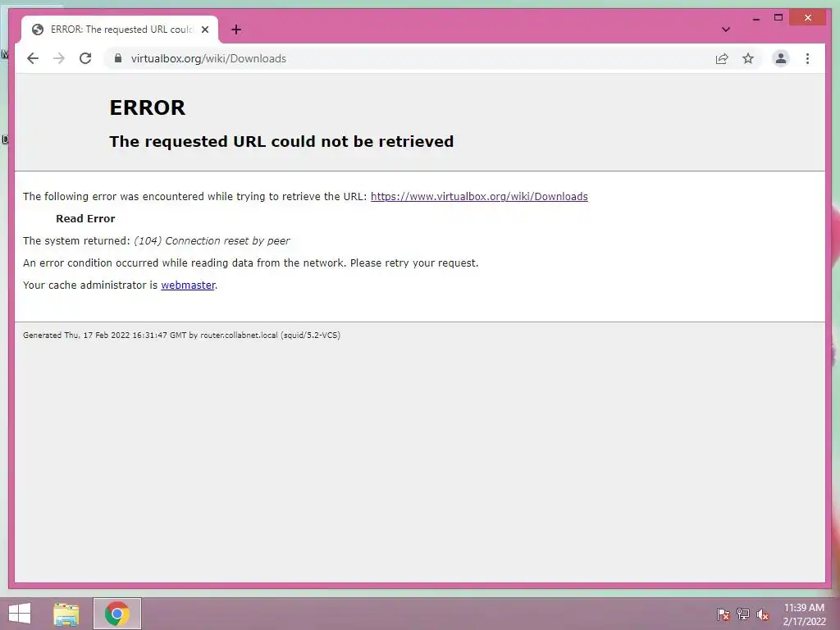Click the 'Generated Thu, 17 Feb 2022' footer text

(181, 336)
